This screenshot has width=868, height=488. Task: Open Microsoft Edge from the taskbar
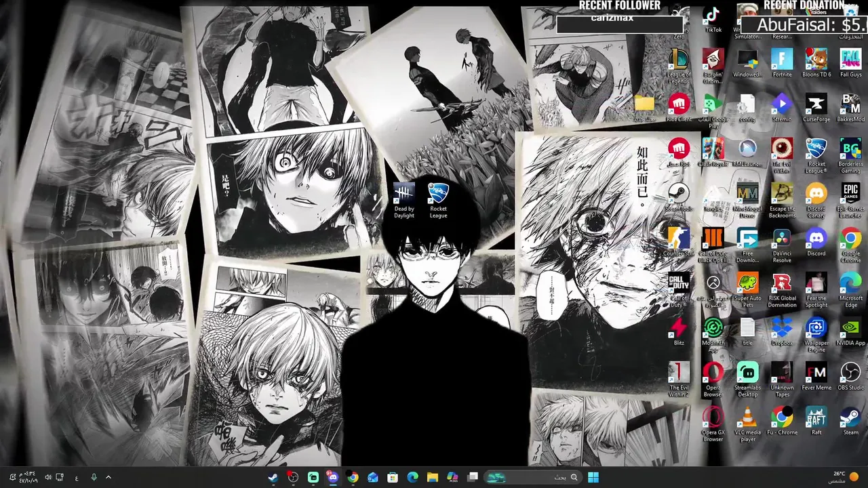point(412,477)
